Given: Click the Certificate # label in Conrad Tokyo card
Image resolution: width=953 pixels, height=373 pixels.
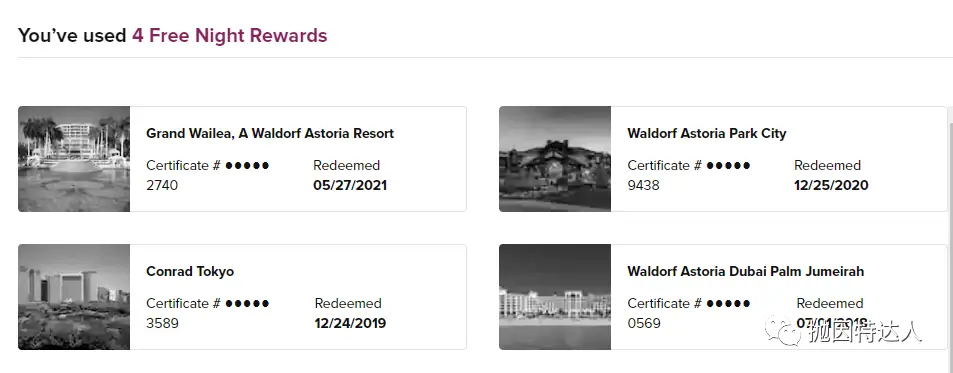Looking at the screenshot, I should click(x=183, y=303).
